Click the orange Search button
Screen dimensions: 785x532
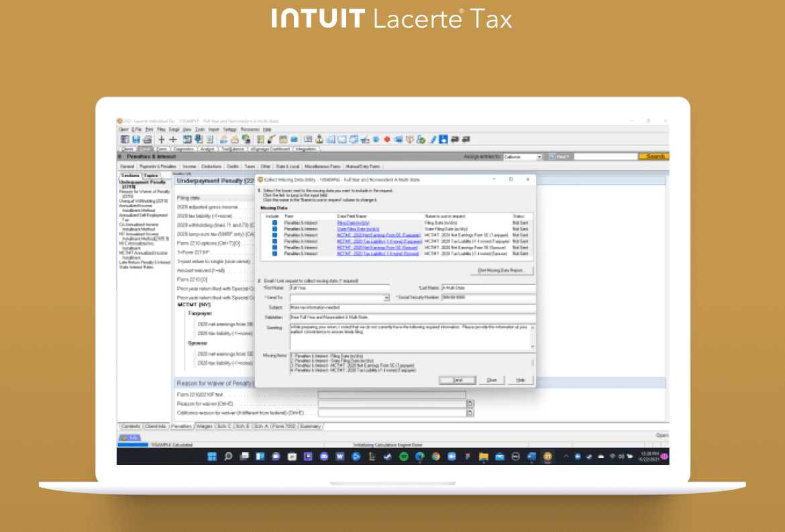pos(655,156)
